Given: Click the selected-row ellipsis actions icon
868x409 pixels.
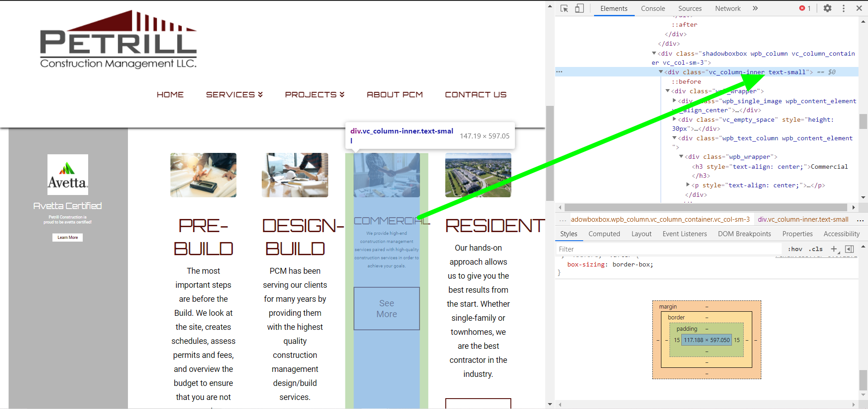Looking at the screenshot, I should pyautogui.click(x=560, y=72).
